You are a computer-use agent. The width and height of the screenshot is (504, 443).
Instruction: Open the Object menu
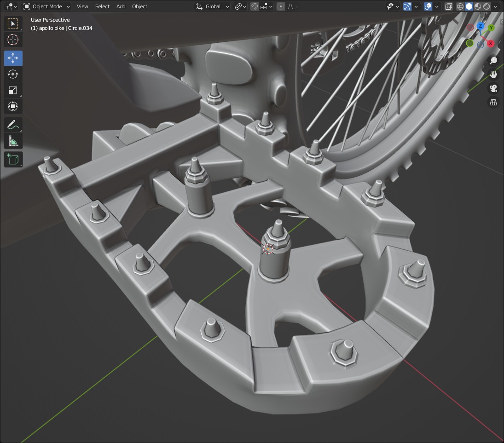tap(139, 6)
